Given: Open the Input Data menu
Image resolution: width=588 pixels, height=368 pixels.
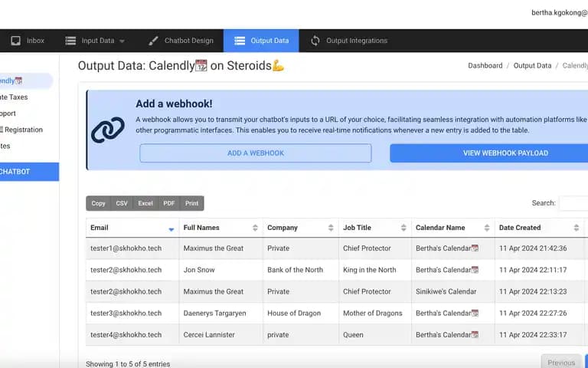Looking at the screenshot, I should coord(95,41).
